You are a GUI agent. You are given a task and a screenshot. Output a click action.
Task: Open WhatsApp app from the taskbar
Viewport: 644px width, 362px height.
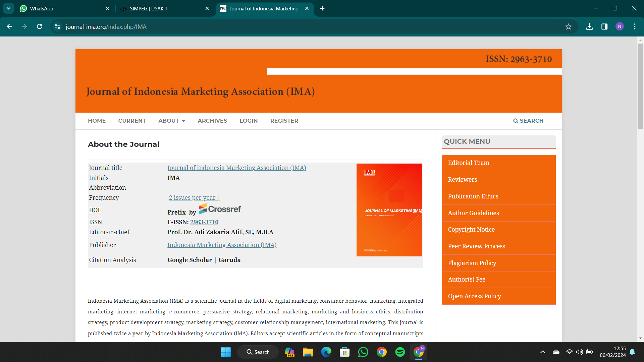(363, 352)
